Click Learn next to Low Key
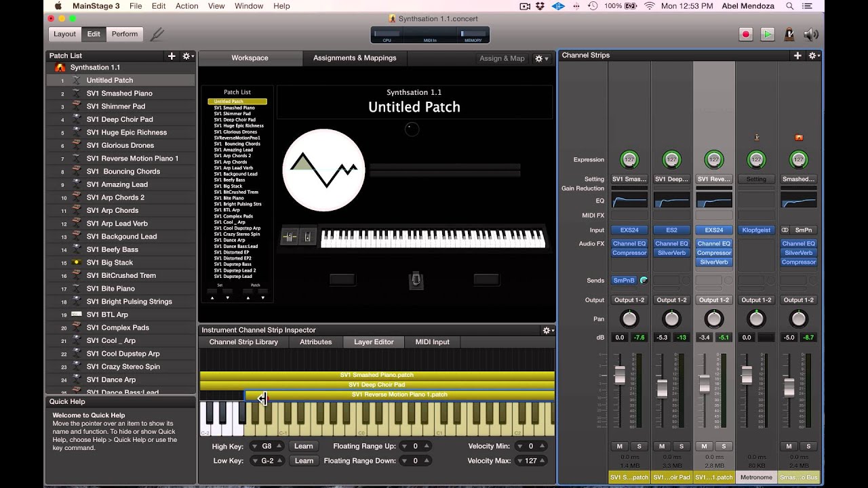Viewport: 868px width, 488px height. click(304, 461)
